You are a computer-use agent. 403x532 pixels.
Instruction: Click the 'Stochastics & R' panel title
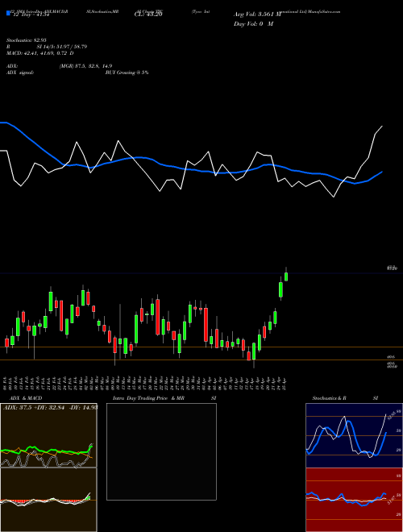pos(330,398)
